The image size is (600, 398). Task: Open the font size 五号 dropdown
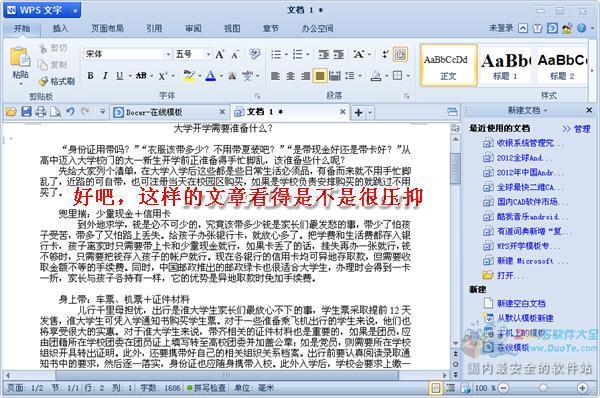208,54
